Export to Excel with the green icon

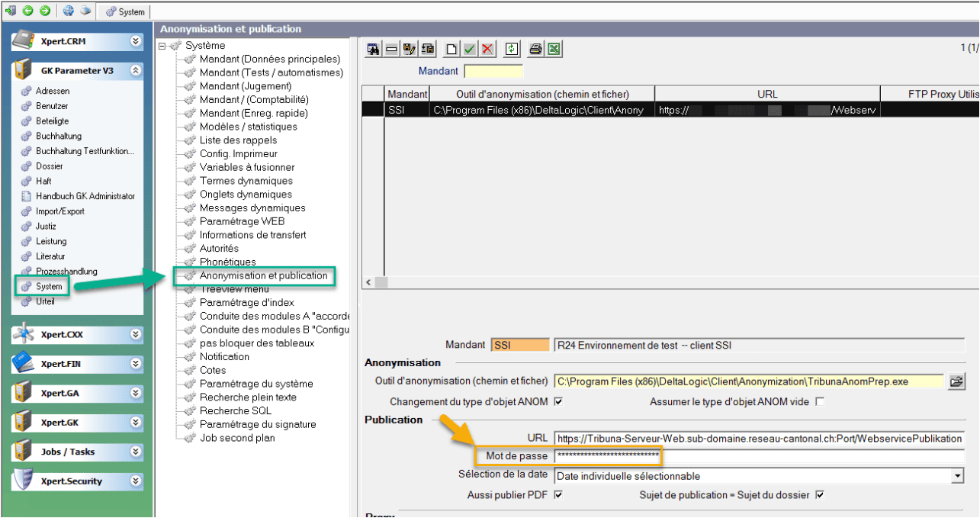click(x=554, y=49)
